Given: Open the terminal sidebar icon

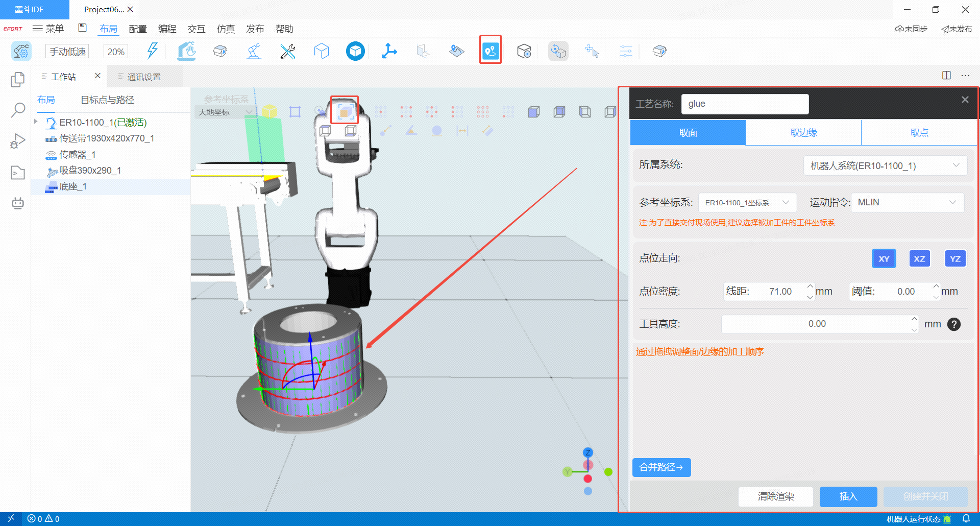Looking at the screenshot, I should [x=18, y=173].
